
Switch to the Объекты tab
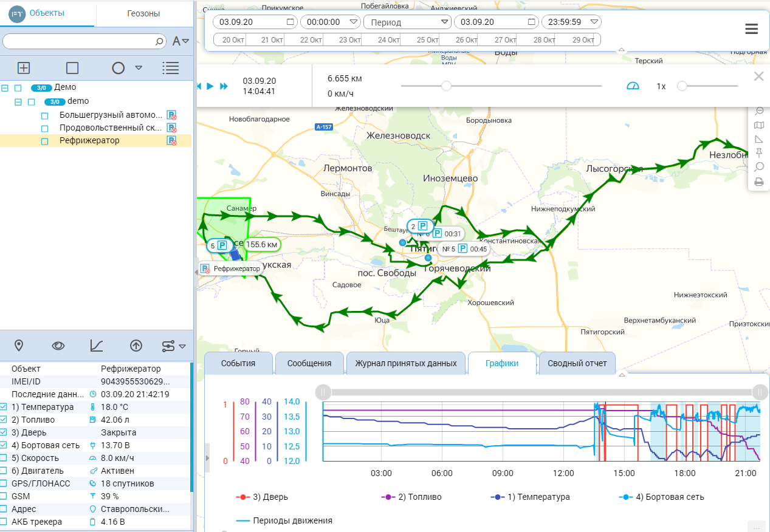click(x=47, y=13)
